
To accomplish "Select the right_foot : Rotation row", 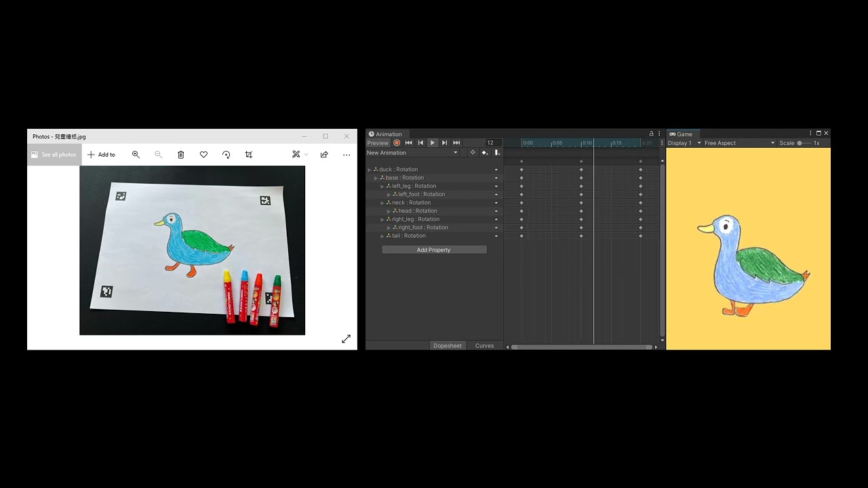I will [x=434, y=228].
